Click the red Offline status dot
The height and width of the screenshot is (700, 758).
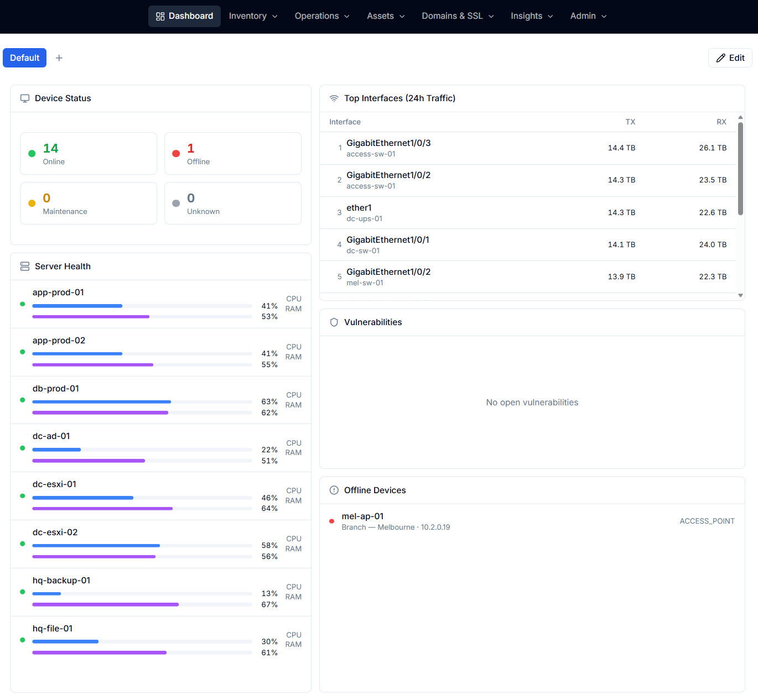coord(176,154)
